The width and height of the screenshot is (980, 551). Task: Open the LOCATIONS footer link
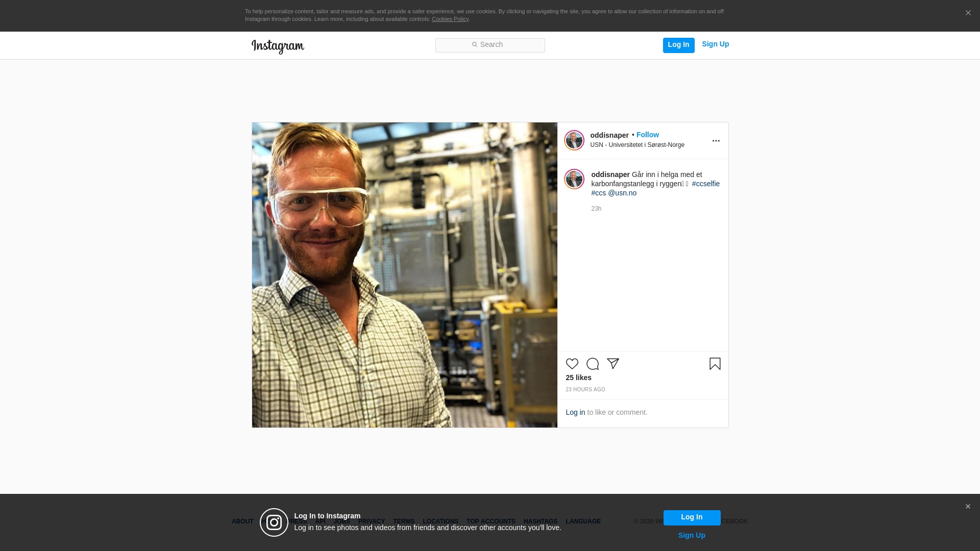pyautogui.click(x=440, y=521)
